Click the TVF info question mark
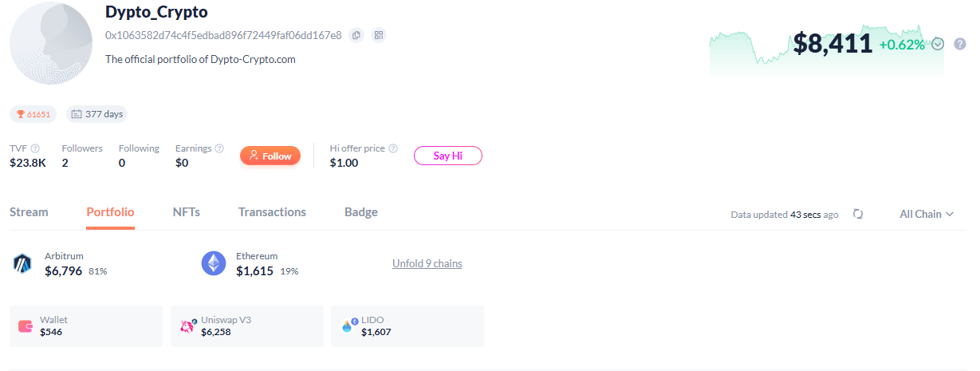This screenshot has width=980, height=371. click(35, 148)
